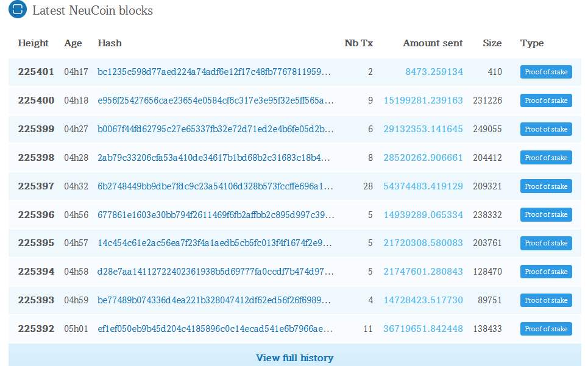Open block hash starting with e956f25427656
The height and width of the screenshot is (366, 588).
tap(215, 100)
